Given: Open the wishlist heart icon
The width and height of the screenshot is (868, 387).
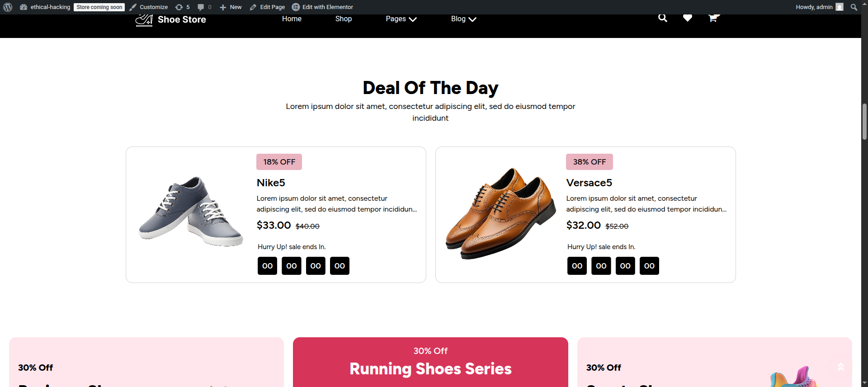Looking at the screenshot, I should (688, 18).
